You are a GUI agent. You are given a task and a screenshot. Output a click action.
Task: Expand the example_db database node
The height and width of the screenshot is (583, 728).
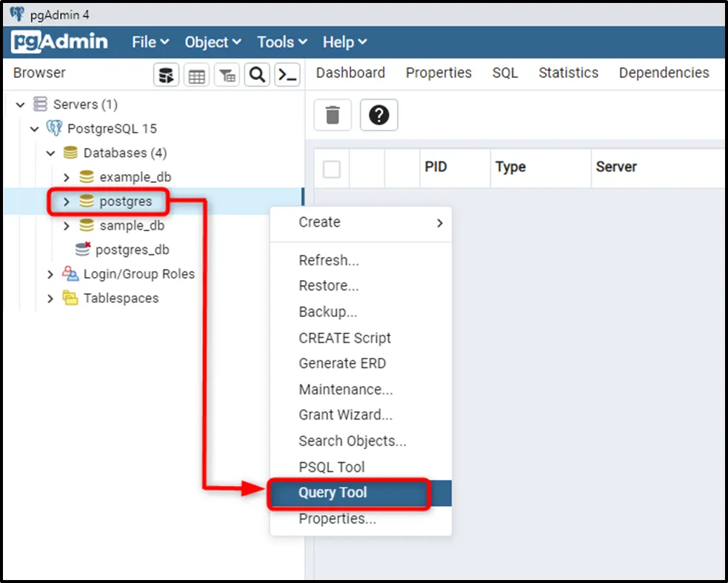[67, 178]
